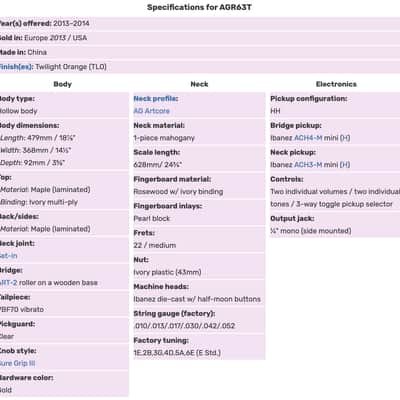Click the 1-piece mahogany neck material value
The width and height of the screenshot is (400, 400).
pos(164,138)
